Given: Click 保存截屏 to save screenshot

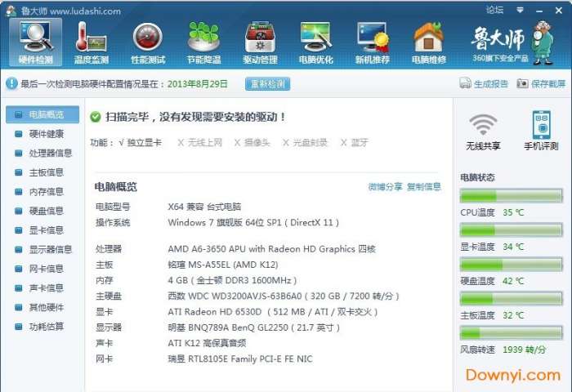Looking at the screenshot, I should click(x=541, y=84).
